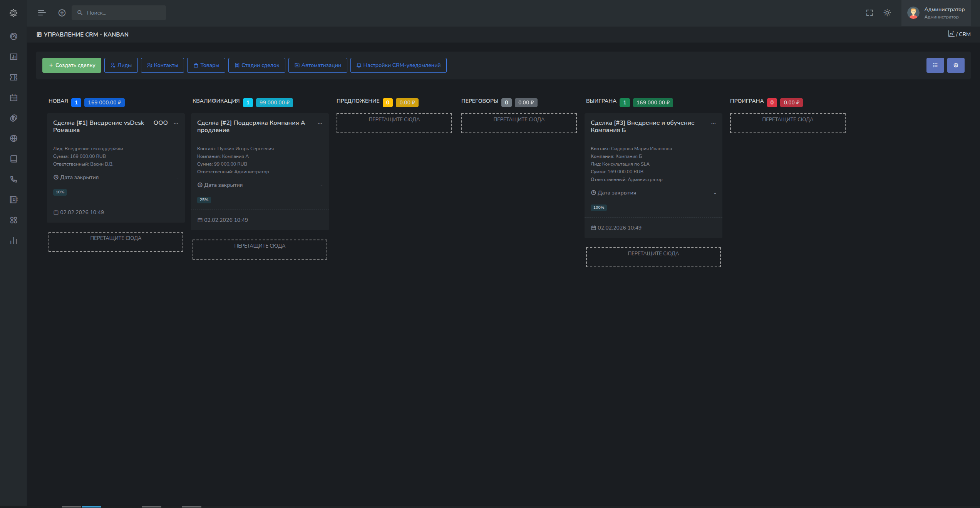The height and width of the screenshot is (508, 980).
Task: Open the tickets sidebar icon
Action: 13,77
